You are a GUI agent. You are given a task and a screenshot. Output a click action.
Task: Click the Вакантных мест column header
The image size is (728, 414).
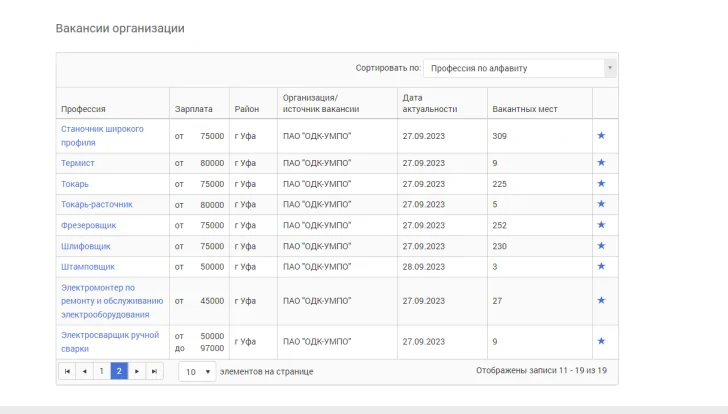click(x=524, y=109)
